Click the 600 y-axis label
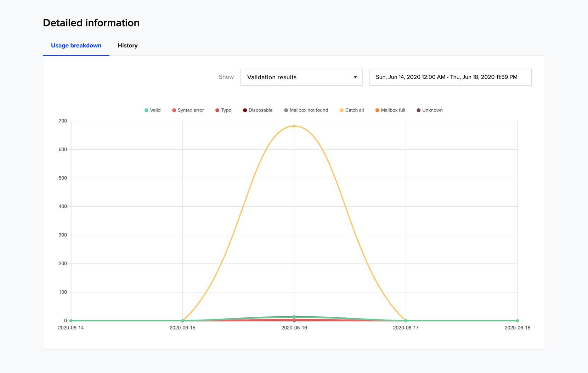The image size is (588, 373). pyautogui.click(x=63, y=149)
